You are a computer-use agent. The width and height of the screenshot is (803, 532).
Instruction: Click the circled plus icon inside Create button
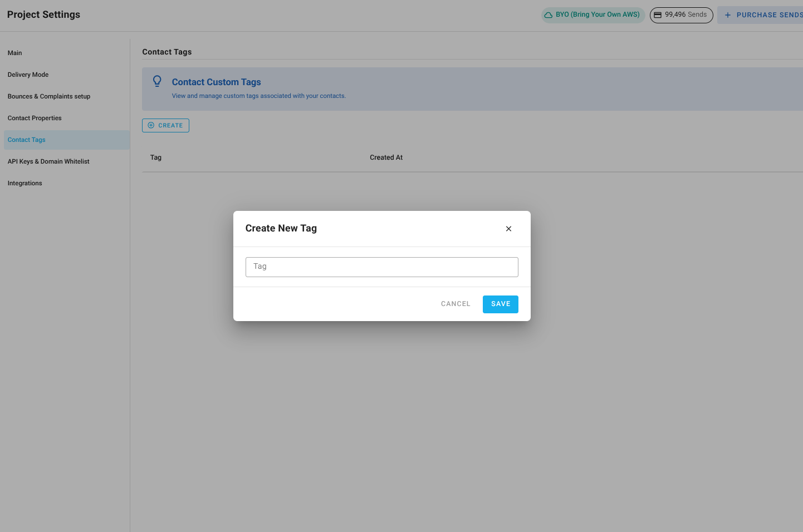(x=150, y=125)
